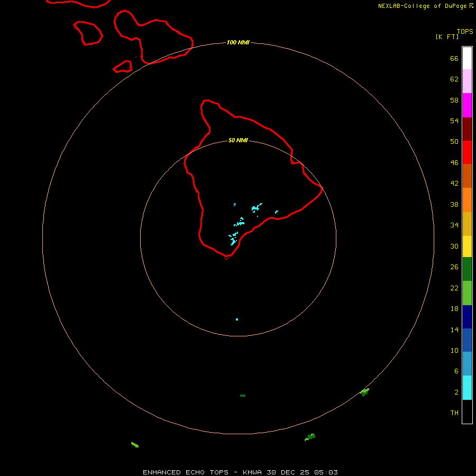Click the 'TH' legend label
476x476 pixels.
tap(454, 413)
